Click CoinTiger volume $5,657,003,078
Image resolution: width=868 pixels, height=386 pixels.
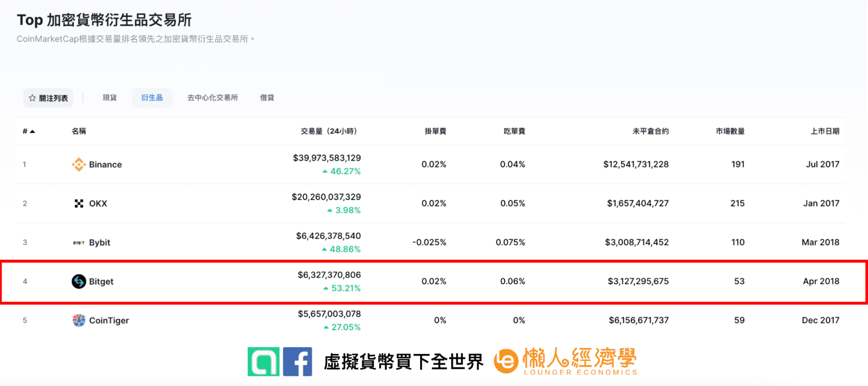click(329, 314)
